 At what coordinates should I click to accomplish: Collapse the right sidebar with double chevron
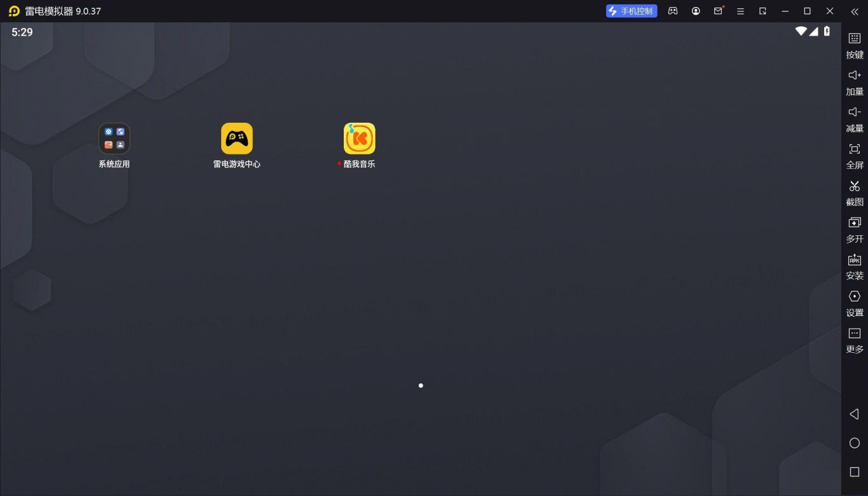click(855, 11)
